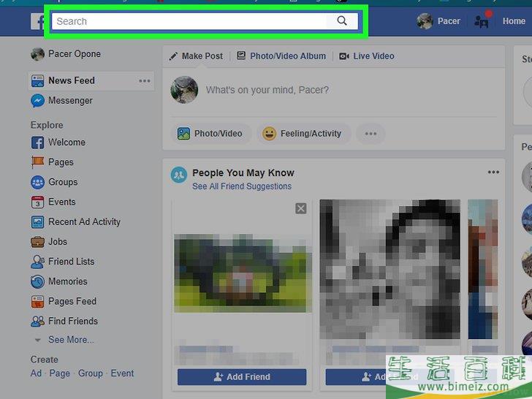Screen dimensions: 532x399
Task: Open second suggested friend's photo
Action: click(389, 270)
